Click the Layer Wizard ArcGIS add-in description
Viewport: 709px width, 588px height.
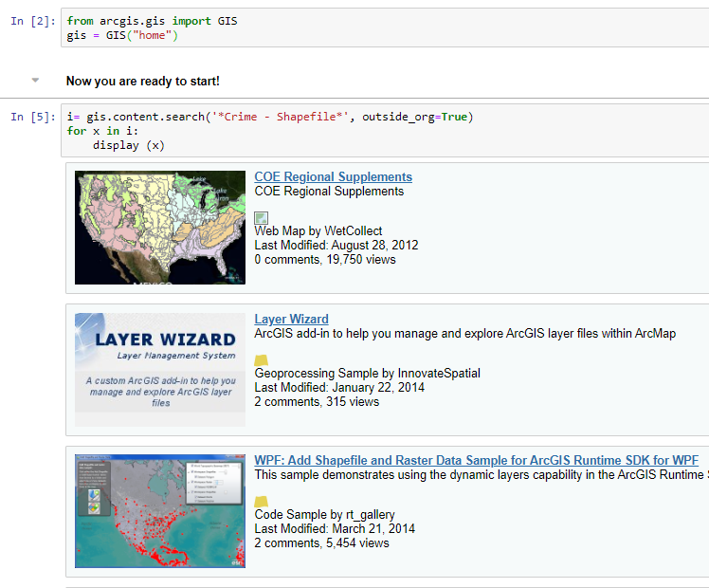[x=464, y=334]
